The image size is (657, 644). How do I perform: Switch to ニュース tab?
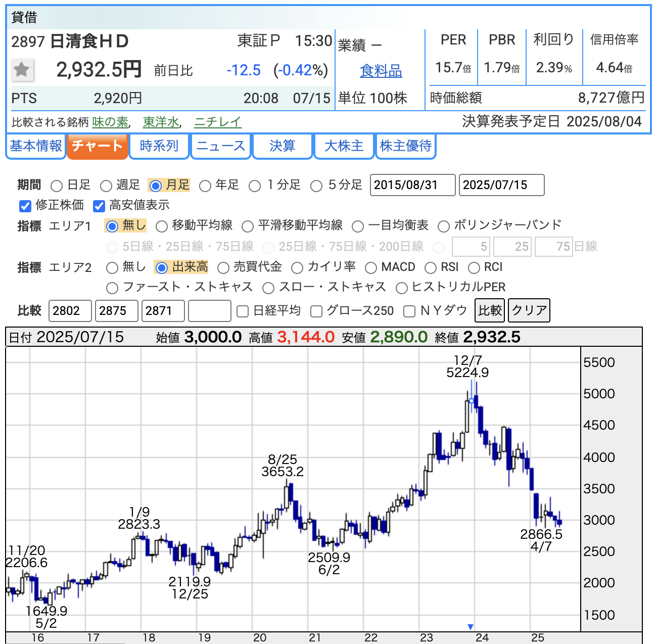[221, 146]
